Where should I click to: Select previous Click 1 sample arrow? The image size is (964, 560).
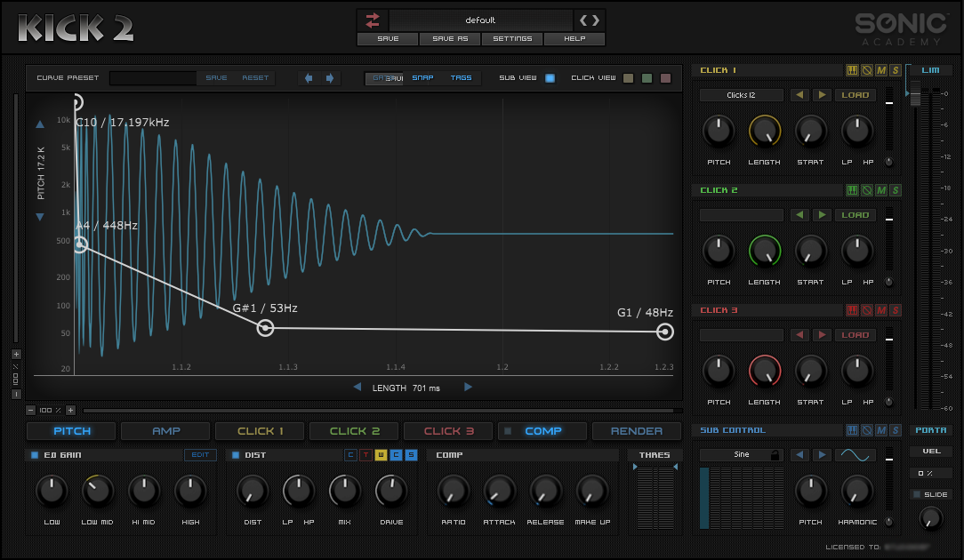click(799, 95)
